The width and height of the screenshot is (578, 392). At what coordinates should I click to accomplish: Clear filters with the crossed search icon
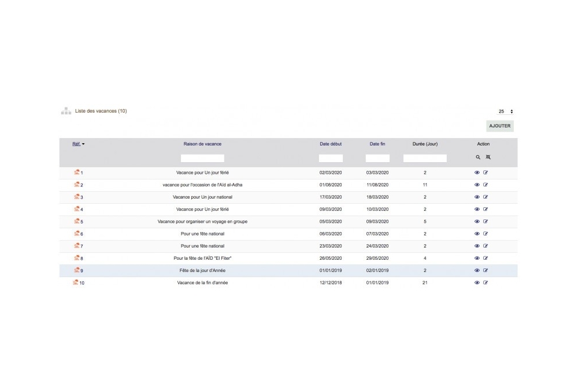pos(488,157)
